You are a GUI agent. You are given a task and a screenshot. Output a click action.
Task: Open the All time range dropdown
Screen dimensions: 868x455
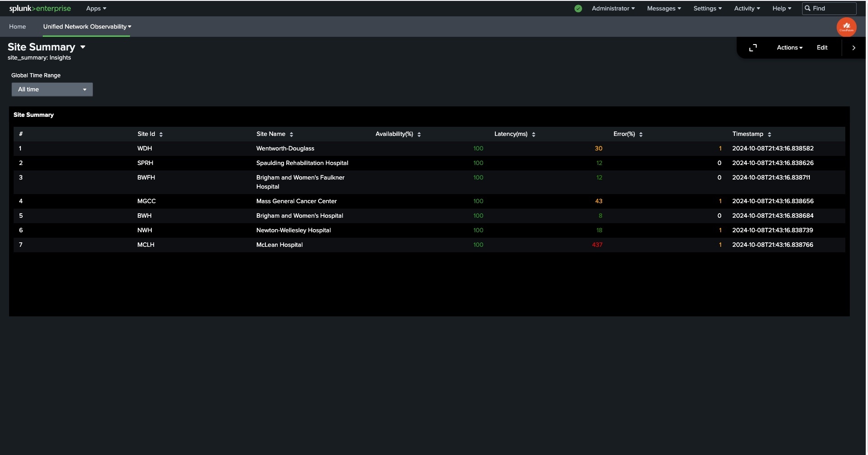52,90
